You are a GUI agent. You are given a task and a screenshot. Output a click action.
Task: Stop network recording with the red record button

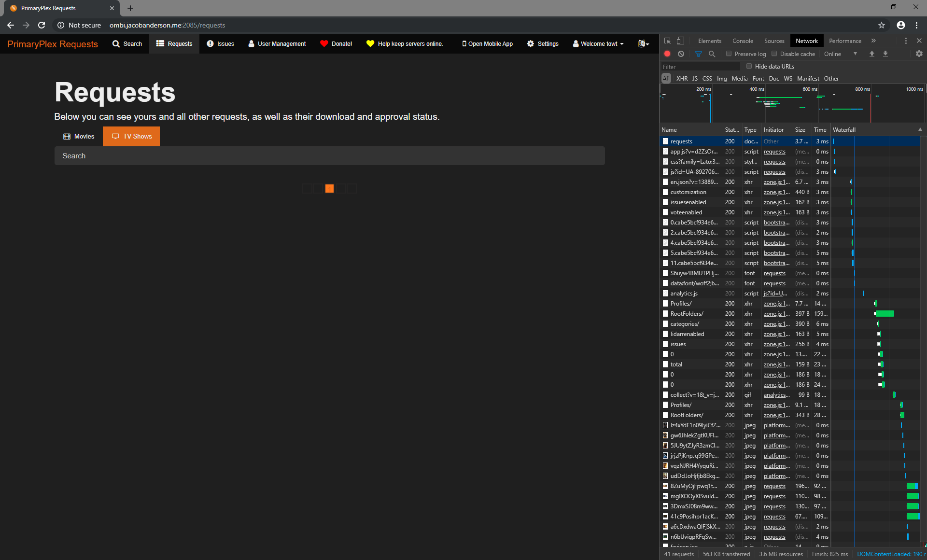(x=667, y=54)
